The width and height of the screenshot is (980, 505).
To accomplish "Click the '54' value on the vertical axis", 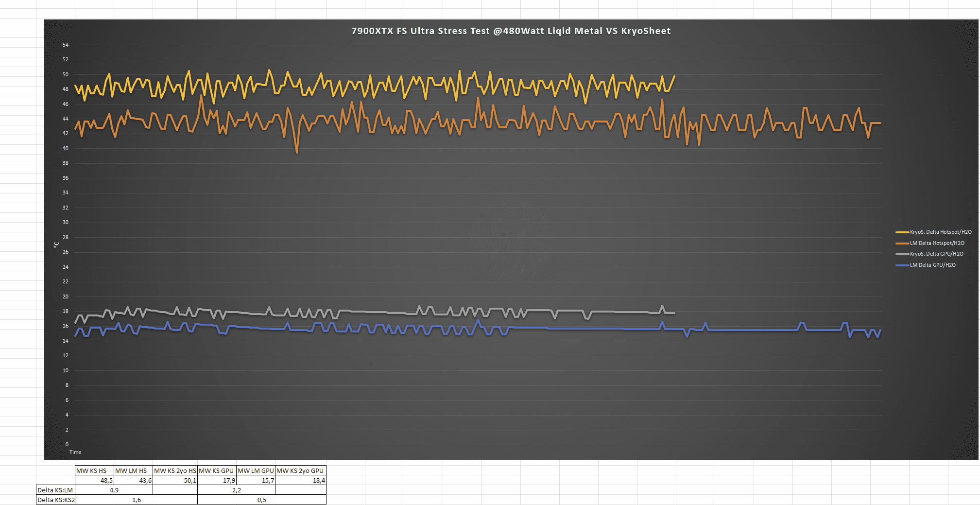I will [x=66, y=45].
